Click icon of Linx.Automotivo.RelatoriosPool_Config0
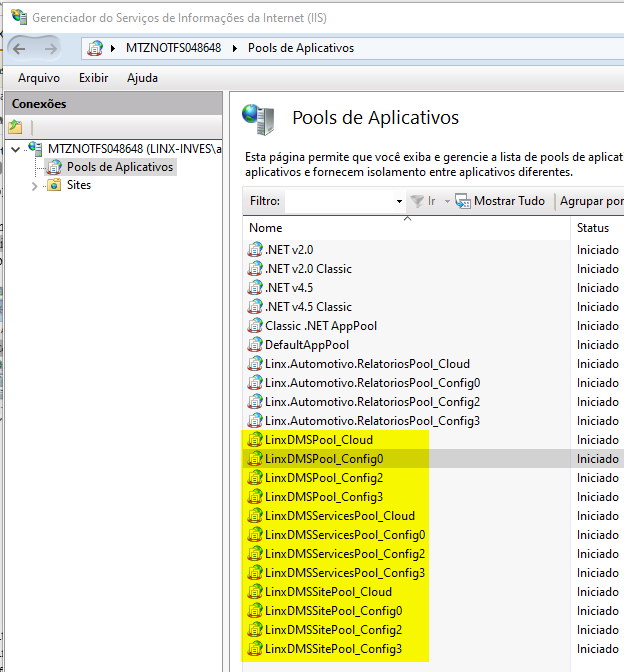Image resolution: width=624 pixels, height=672 pixels. [x=255, y=383]
